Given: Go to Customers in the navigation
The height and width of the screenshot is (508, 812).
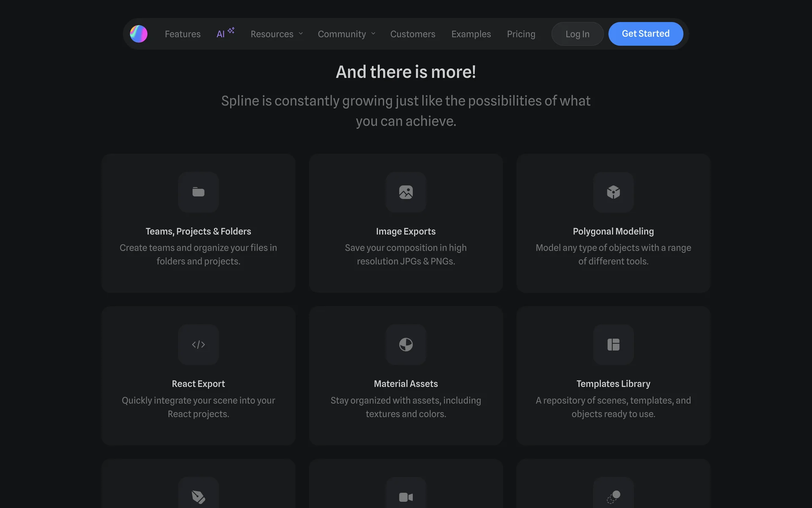Looking at the screenshot, I should pyautogui.click(x=412, y=34).
